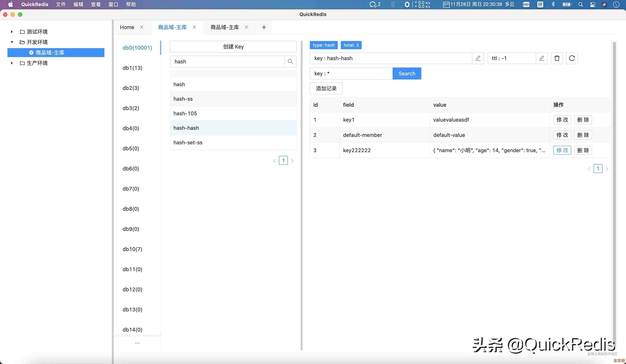Image resolution: width=626 pixels, height=364 pixels.
Task: Show more databases via the ellipsis
Action: point(137,343)
